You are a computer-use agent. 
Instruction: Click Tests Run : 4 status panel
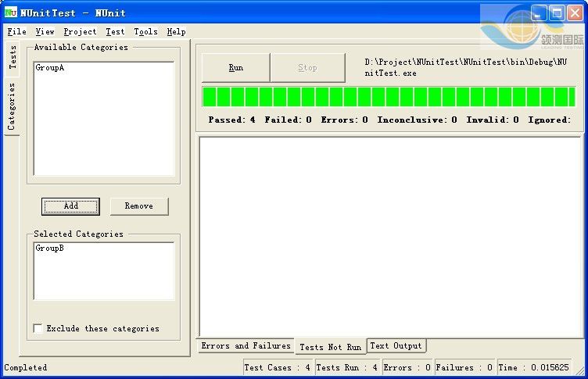tap(347, 367)
